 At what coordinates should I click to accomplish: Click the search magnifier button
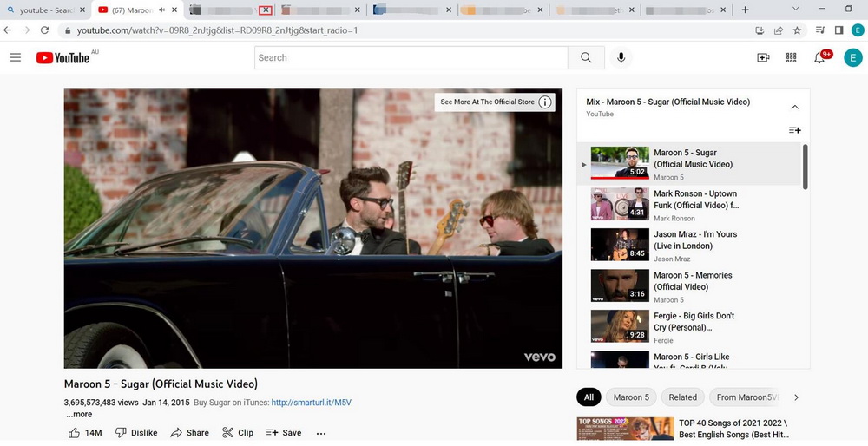click(x=586, y=57)
